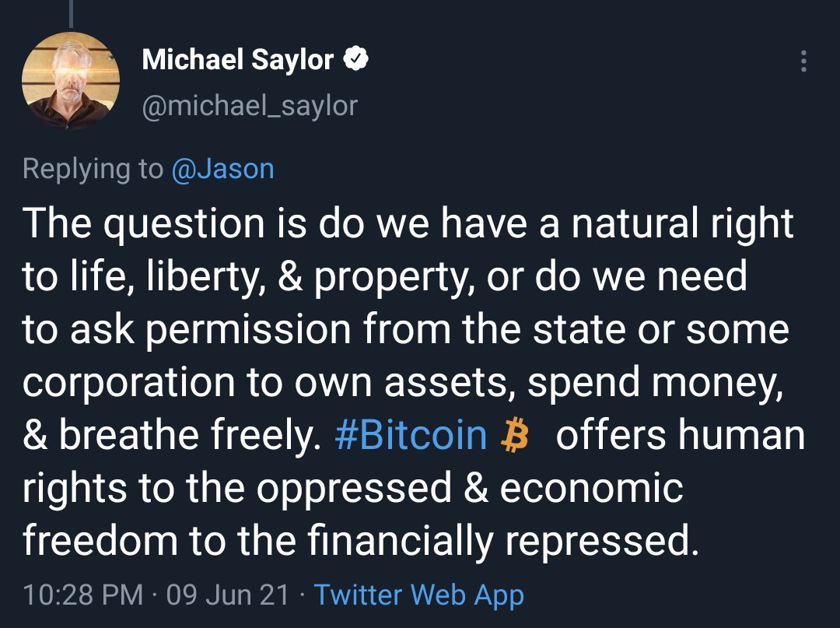Open the @Jason mention link
The image size is (840, 628).
click(222, 169)
